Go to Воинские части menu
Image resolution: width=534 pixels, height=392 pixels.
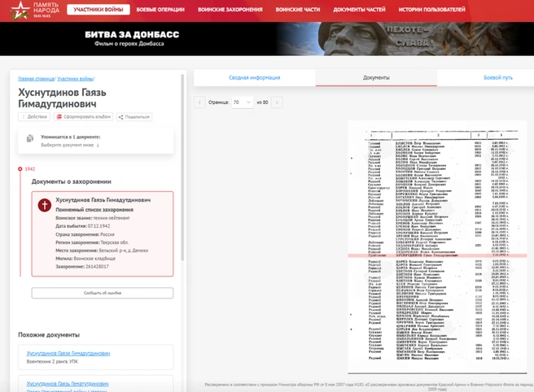pyautogui.click(x=298, y=10)
